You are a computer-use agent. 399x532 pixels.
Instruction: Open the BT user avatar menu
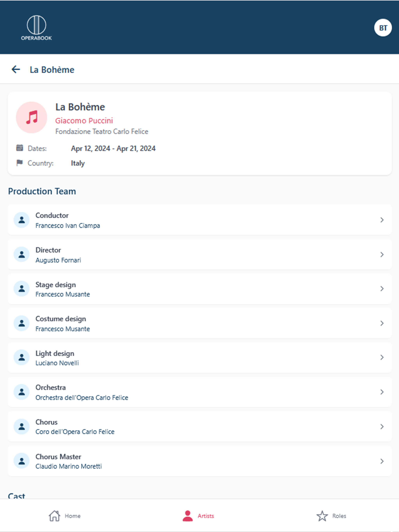click(383, 28)
